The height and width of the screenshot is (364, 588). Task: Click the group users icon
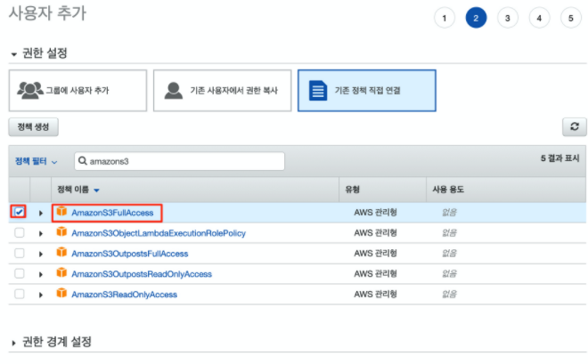(x=30, y=90)
